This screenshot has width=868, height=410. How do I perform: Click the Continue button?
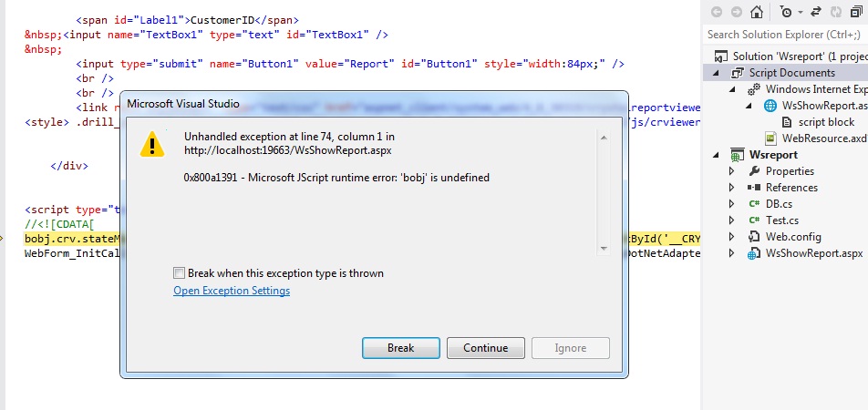(485, 347)
